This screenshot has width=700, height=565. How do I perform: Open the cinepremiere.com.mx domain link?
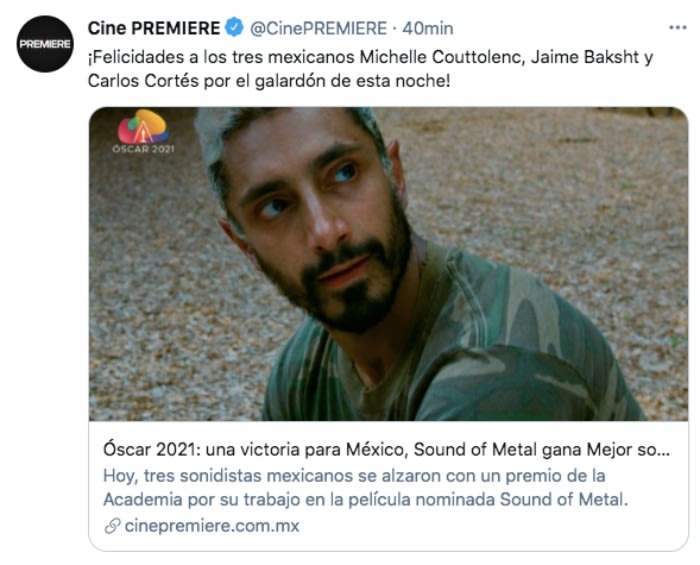[x=212, y=526]
